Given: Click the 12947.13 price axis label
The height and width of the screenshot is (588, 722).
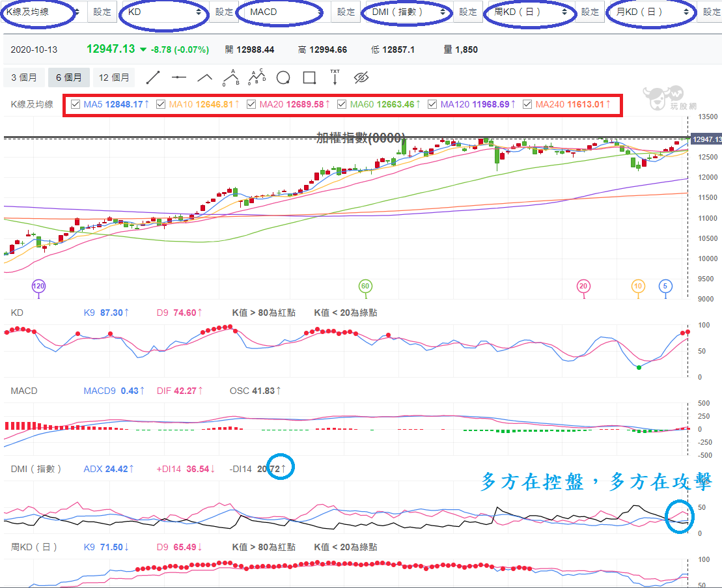Looking at the screenshot, I should pyautogui.click(x=706, y=139).
